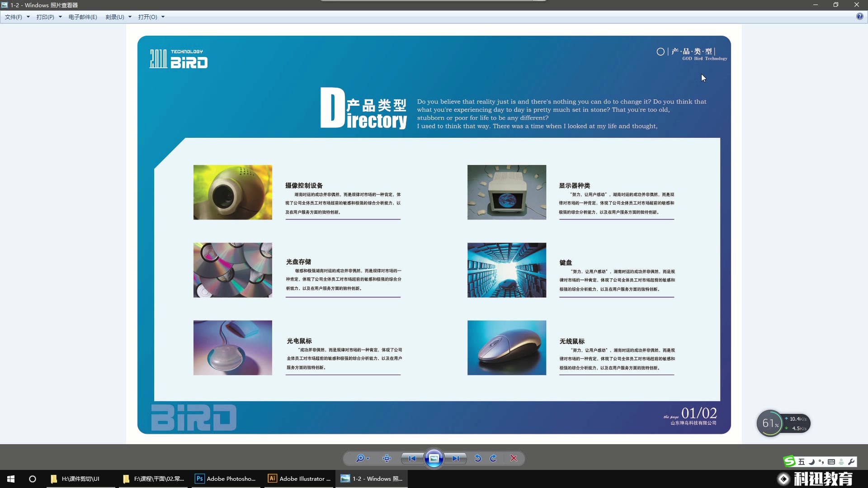Click the user account icon in IME bar
The height and width of the screenshot is (488, 868).
point(841,462)
